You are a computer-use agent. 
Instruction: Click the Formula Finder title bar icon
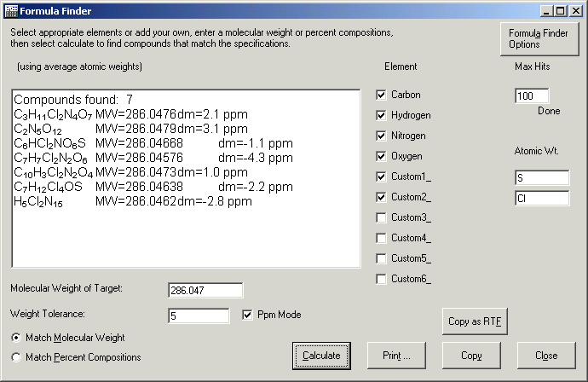tap(11, 11)
